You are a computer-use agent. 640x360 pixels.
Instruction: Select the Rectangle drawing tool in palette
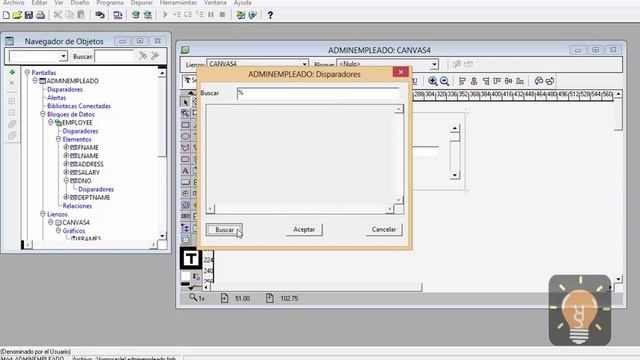[x=185, y=124]
